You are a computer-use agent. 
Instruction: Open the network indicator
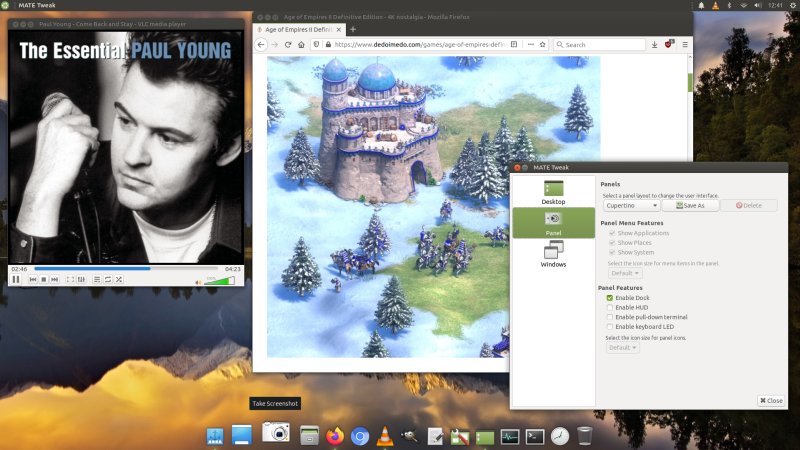click(743, 5)
